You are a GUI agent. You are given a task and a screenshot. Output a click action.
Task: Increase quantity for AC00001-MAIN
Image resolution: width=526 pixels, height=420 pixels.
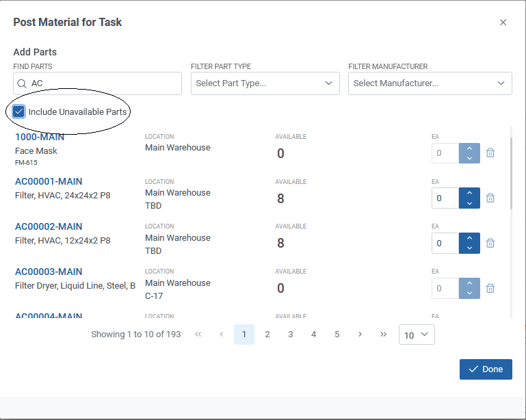point(469,193)
